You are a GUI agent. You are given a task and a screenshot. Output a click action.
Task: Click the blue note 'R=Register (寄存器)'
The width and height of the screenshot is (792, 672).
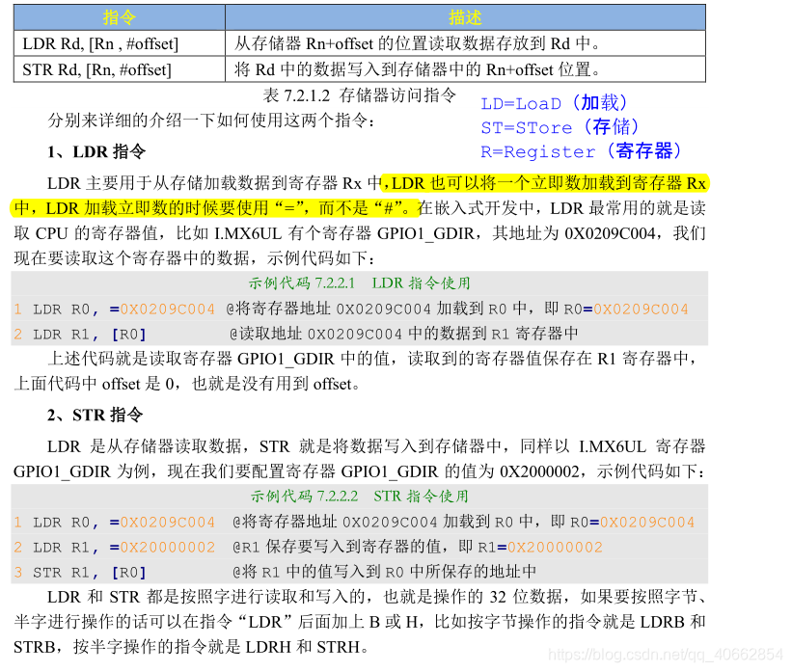pos(581,151)
